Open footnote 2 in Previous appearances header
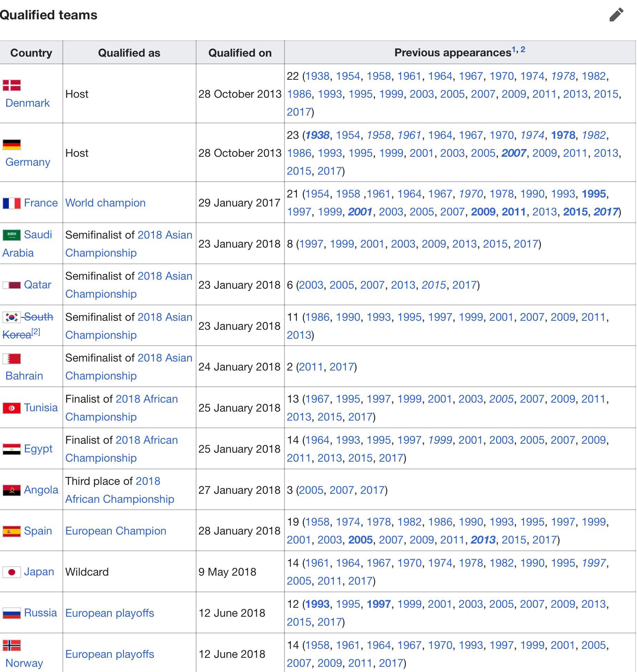638x672 pixels. pos(523,49)
